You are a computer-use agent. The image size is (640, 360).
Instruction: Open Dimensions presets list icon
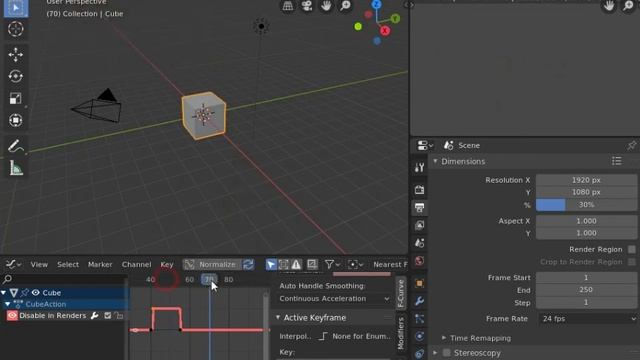(617, 161)
